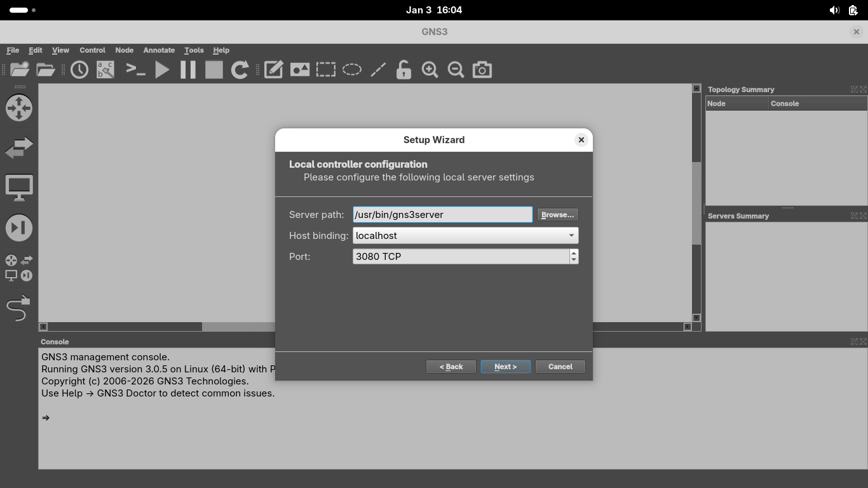Click the add a note icon

click(x=273, y=70)
